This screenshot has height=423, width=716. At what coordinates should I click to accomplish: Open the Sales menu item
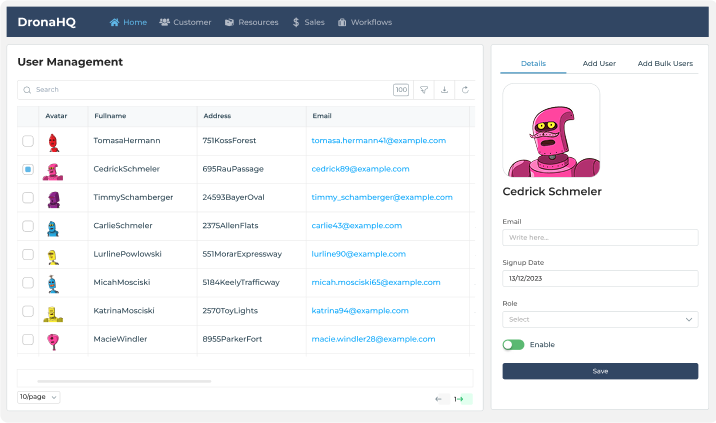click(309, 22)
